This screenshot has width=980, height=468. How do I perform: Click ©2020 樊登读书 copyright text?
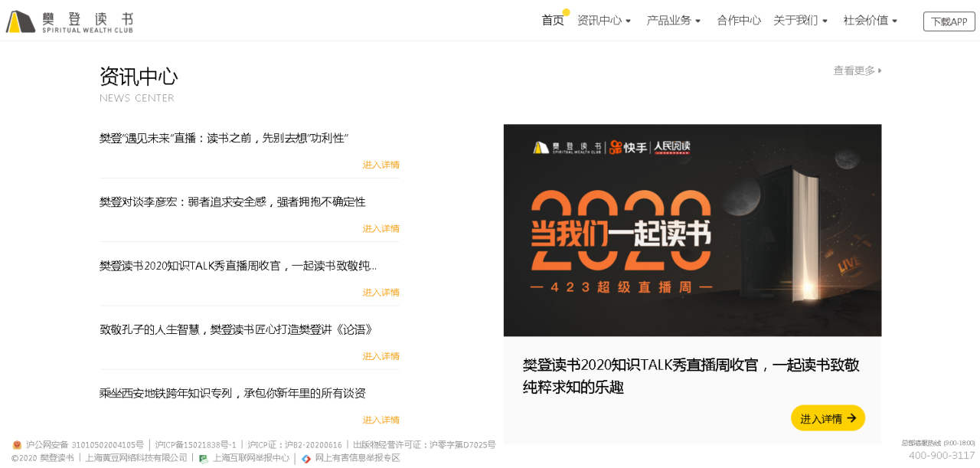pyautogui.click(x=43, y=458)
